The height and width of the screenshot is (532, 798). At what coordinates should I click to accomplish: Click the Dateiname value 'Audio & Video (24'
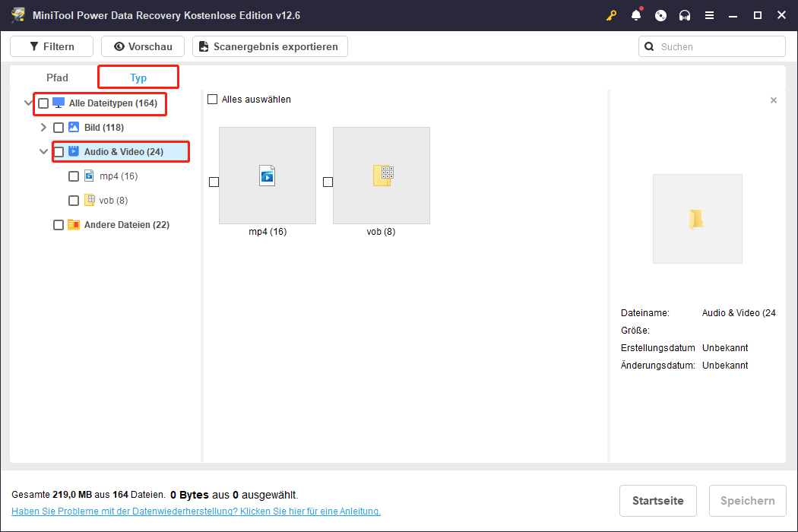tap(739, 313)
